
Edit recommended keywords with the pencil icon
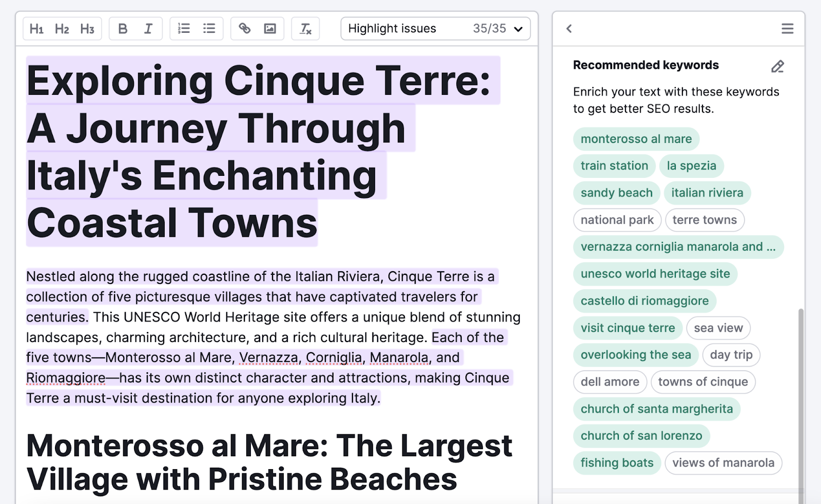[777, 67]
